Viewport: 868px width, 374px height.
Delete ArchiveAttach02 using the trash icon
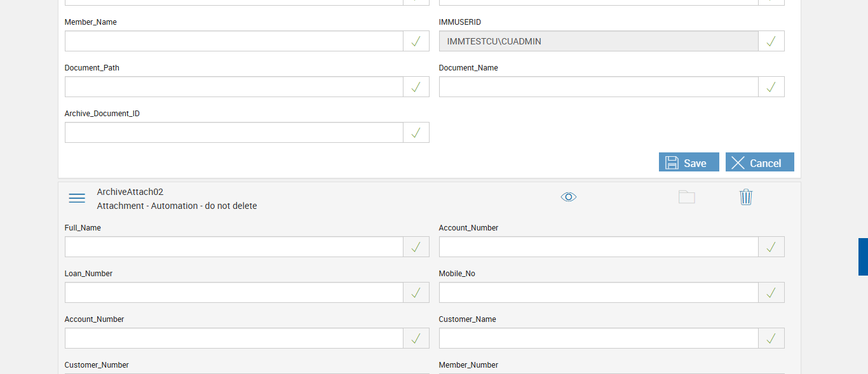(x=746, y=197)
